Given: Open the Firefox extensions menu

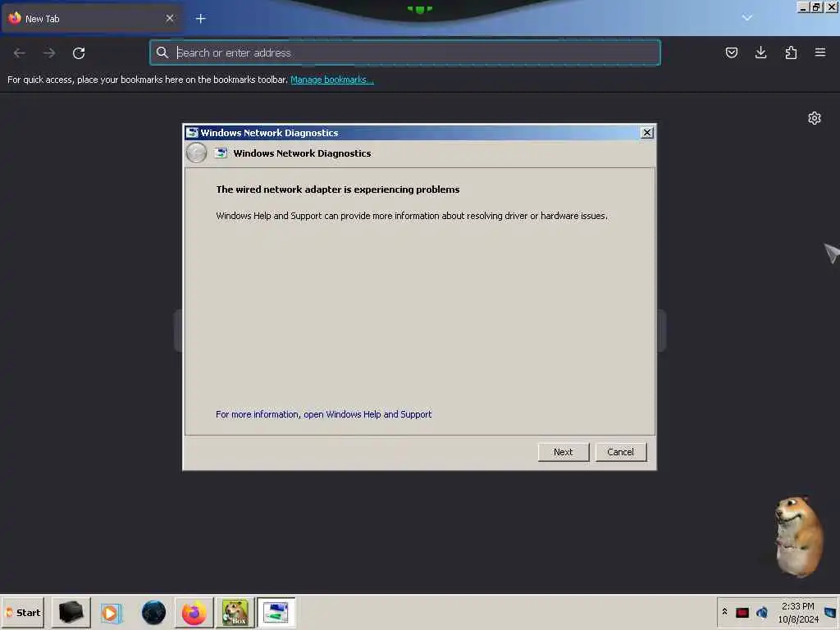Looking at the screenshot, I should pos(791,52).
